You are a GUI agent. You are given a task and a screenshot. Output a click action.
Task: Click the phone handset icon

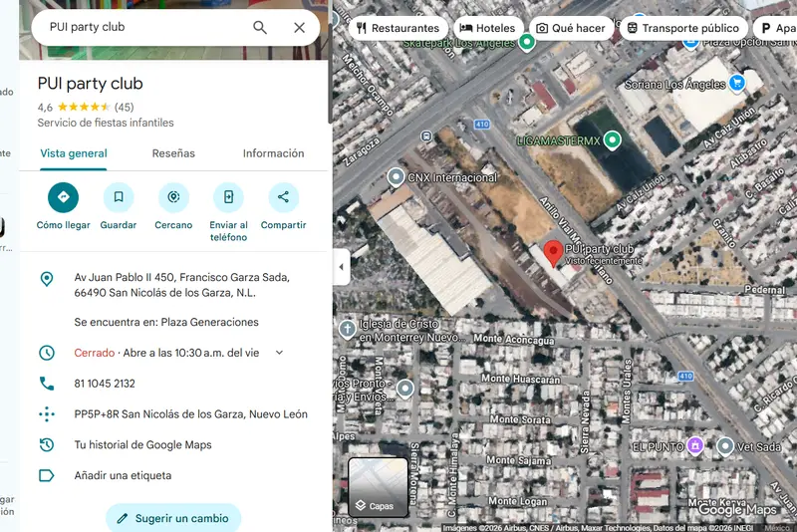click(x=47, y=384)
